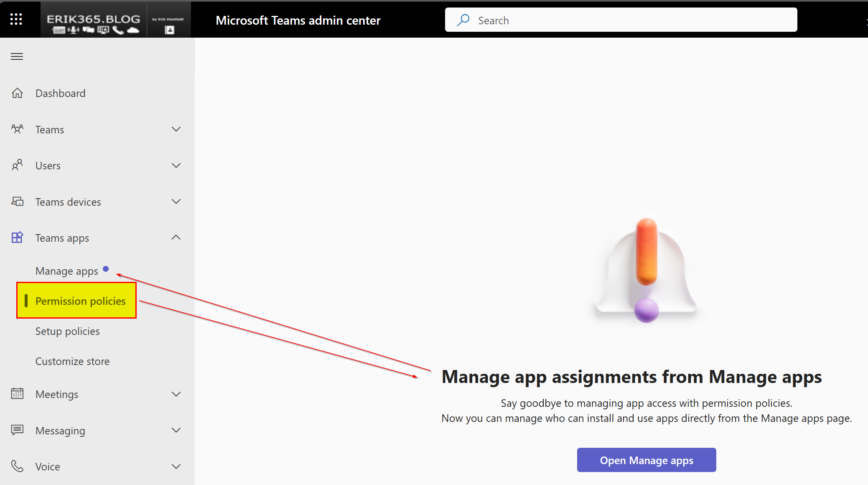The height and width of the screenshot is (485, 868).
Task: Click the Teams people icon
Action: [17, 129]
